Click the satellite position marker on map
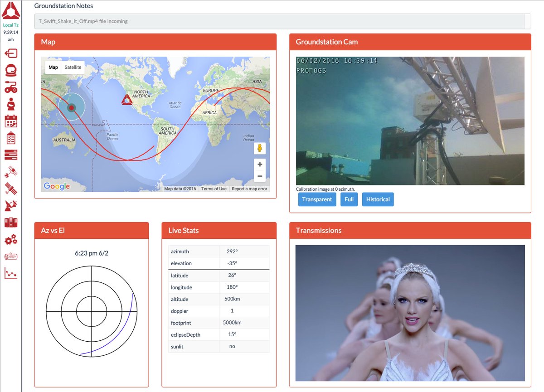 pos(71,107)
